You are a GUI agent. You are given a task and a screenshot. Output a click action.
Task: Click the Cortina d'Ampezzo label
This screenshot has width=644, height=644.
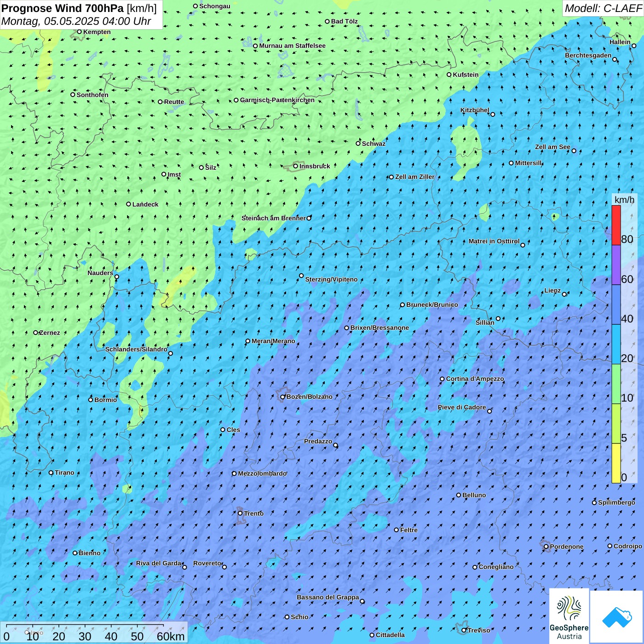475,379
